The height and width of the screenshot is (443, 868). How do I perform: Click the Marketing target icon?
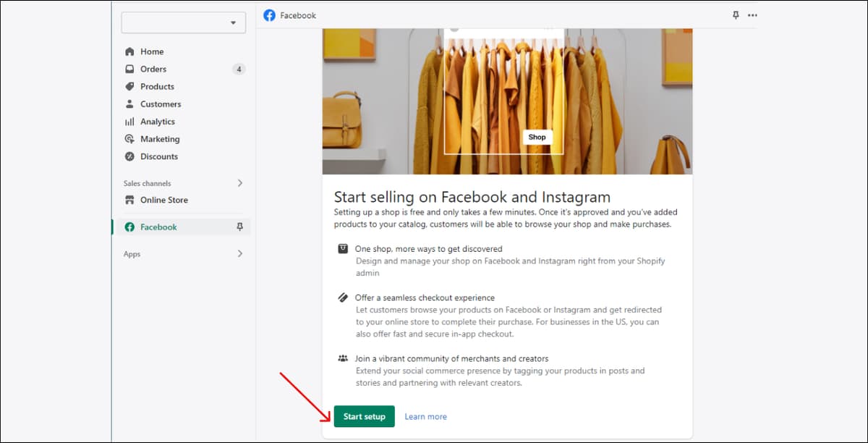[129, 139]
